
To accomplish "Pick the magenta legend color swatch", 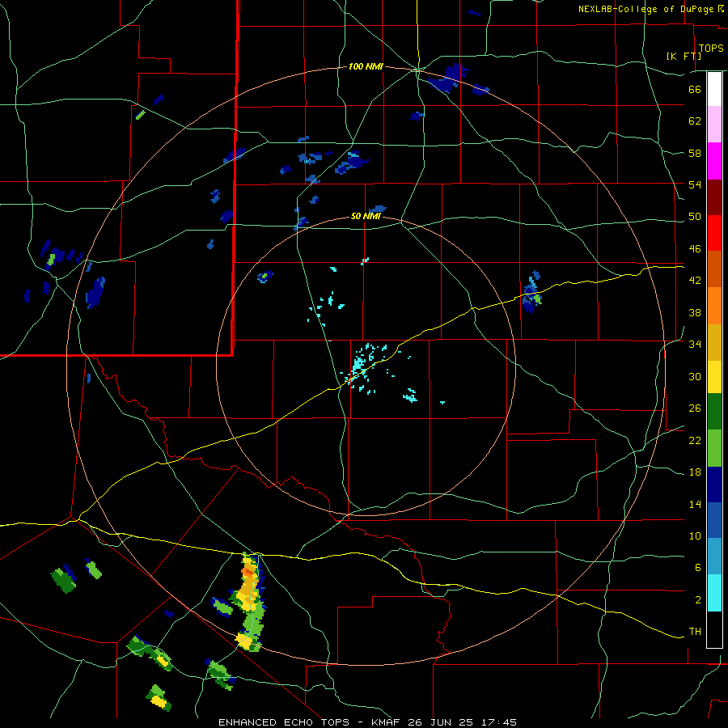I will [x=714, y=161].
